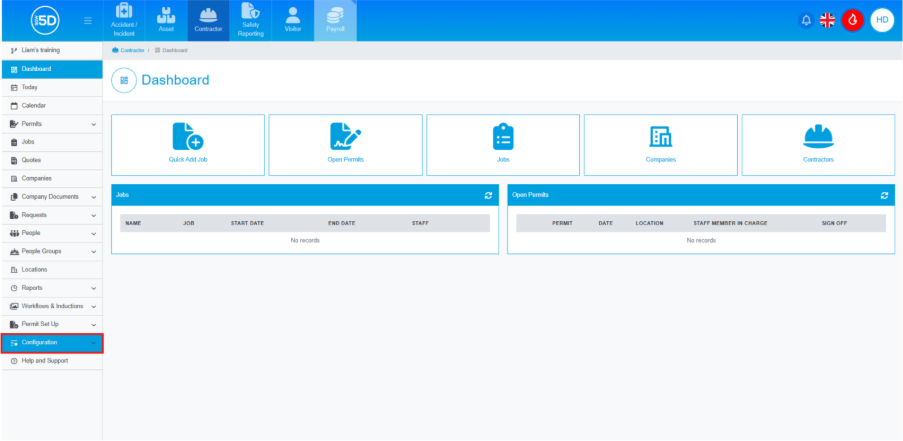This screenshot has width=903, height=441.
Task: Sort Jobs table by Start Date
Action: click(247, 223)
